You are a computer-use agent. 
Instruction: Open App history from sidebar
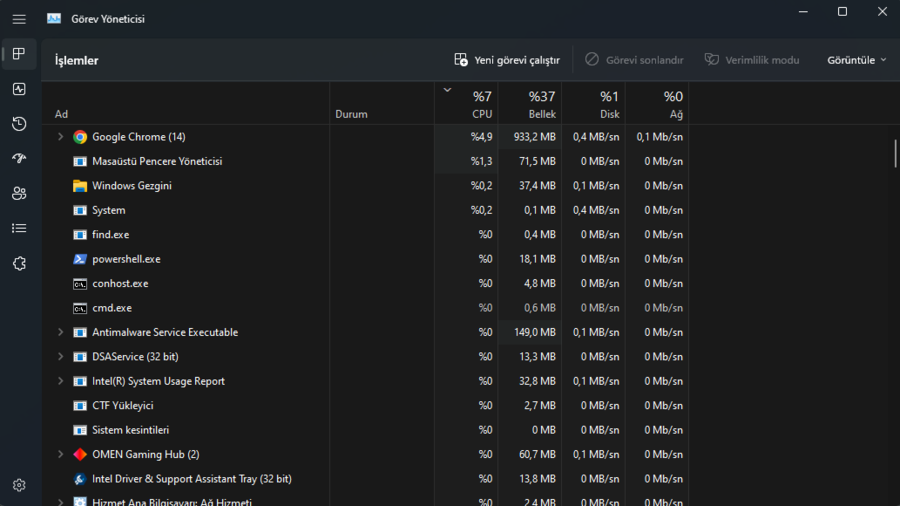(19, 124)
